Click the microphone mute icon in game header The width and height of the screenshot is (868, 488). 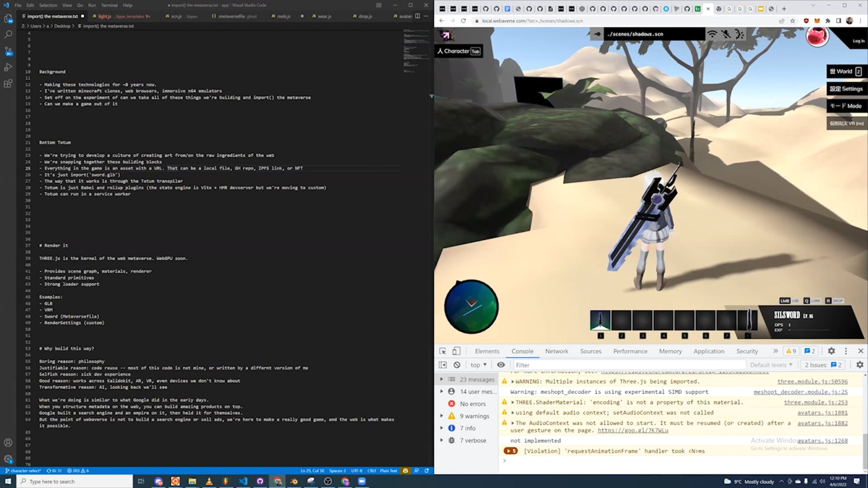coord(726,34)
